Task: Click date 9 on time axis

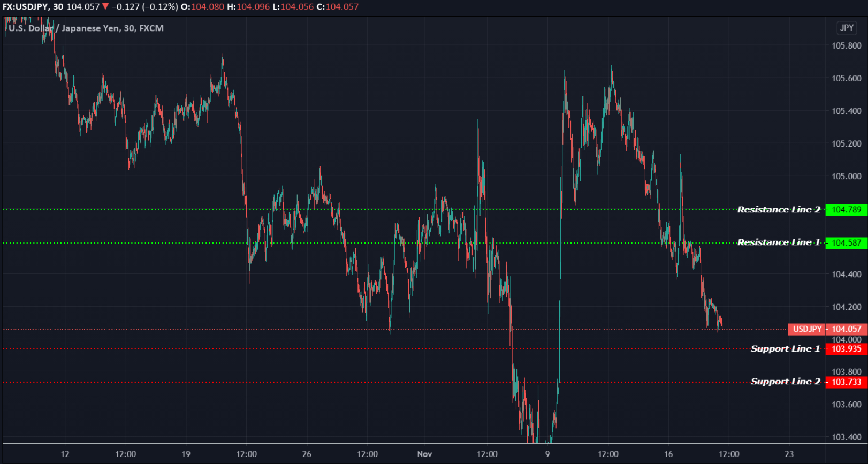Action: [x=547, y=454]
